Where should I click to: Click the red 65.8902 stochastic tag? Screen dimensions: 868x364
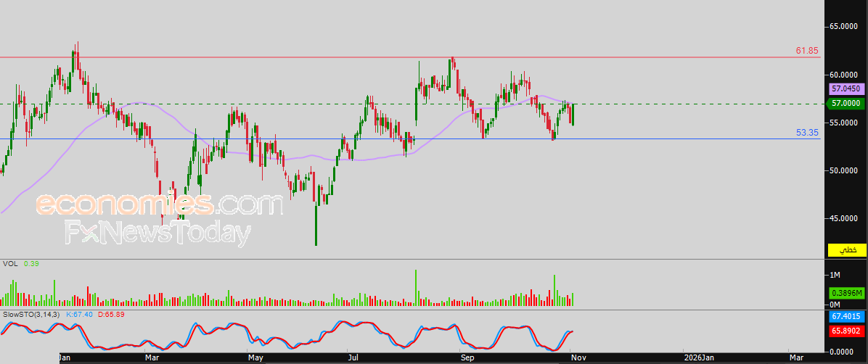tap(846, 330)
